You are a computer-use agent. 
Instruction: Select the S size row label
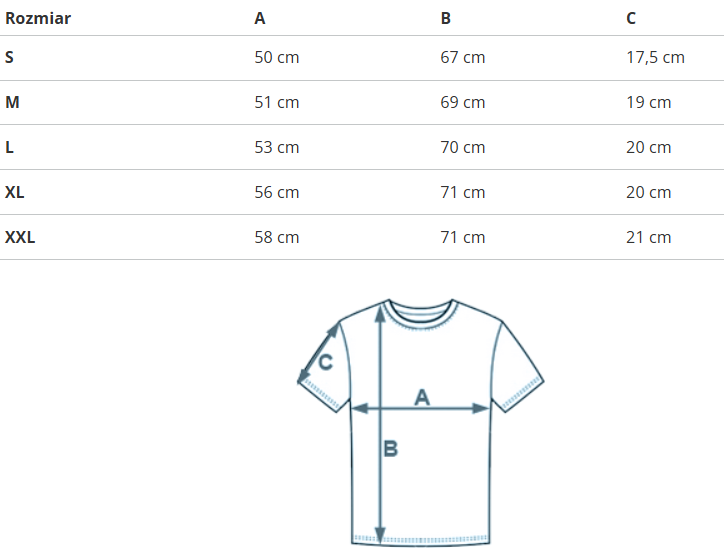coord(10,57)
